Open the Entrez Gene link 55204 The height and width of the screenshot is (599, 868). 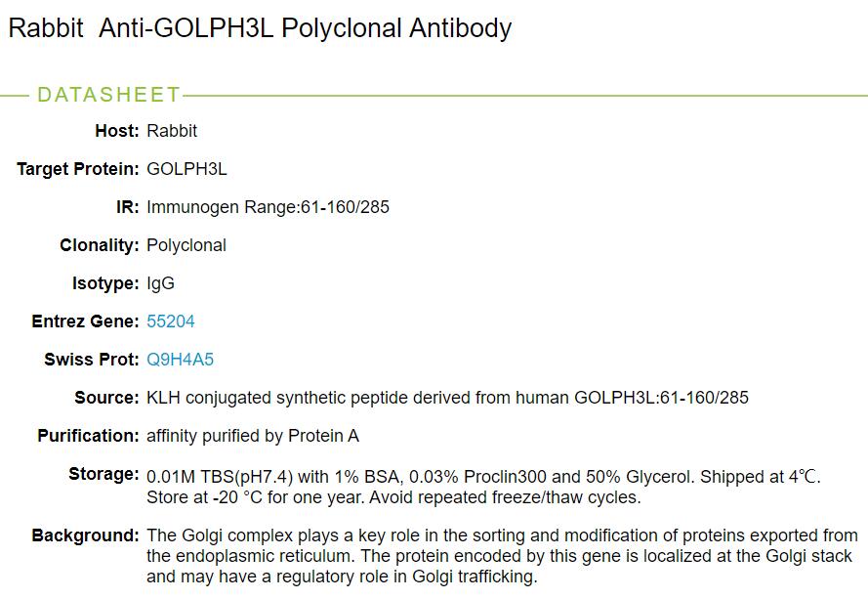click(171, 321)
